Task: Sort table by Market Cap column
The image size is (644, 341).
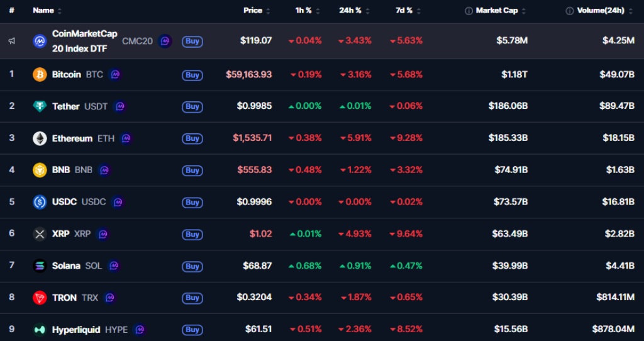Action: [501, 11]
